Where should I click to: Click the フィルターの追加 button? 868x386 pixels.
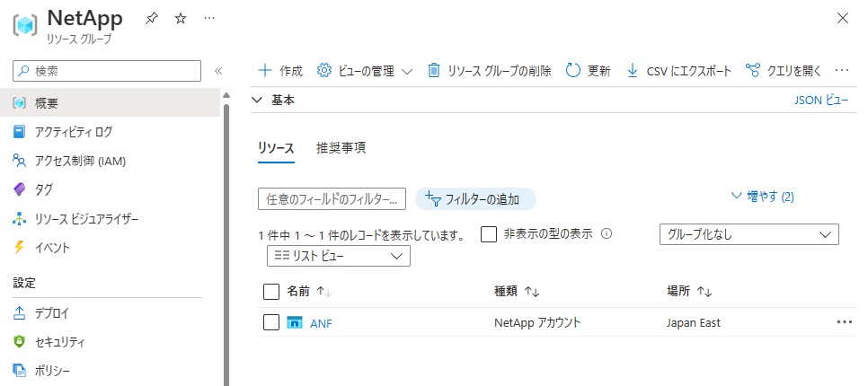pyautogui.click(x=475, y=199)
